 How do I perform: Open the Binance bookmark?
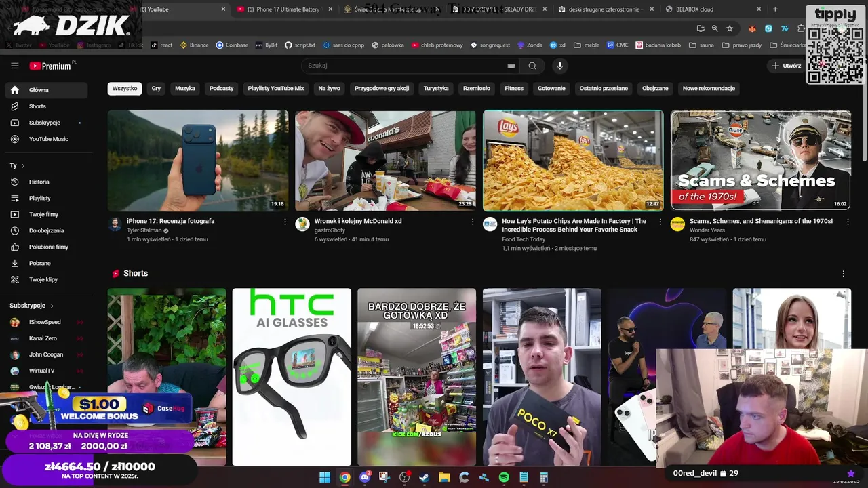coord(194,45)
